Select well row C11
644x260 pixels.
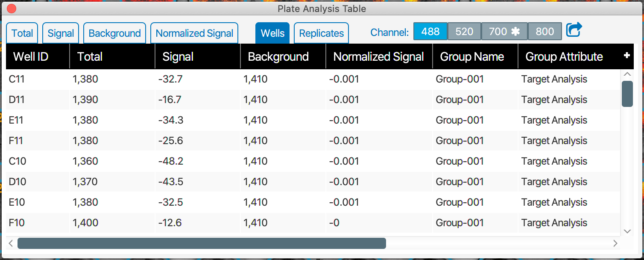[x=313, y=79]
